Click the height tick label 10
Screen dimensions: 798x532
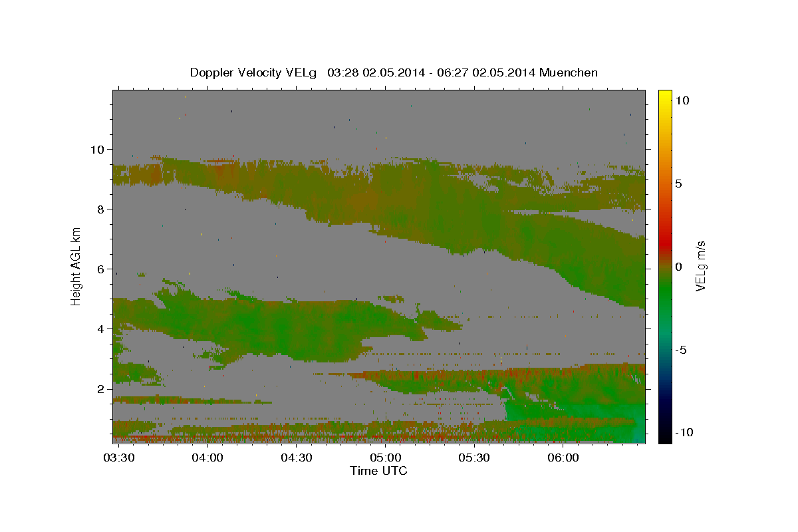pyautogui.click(x=96, y=150)
